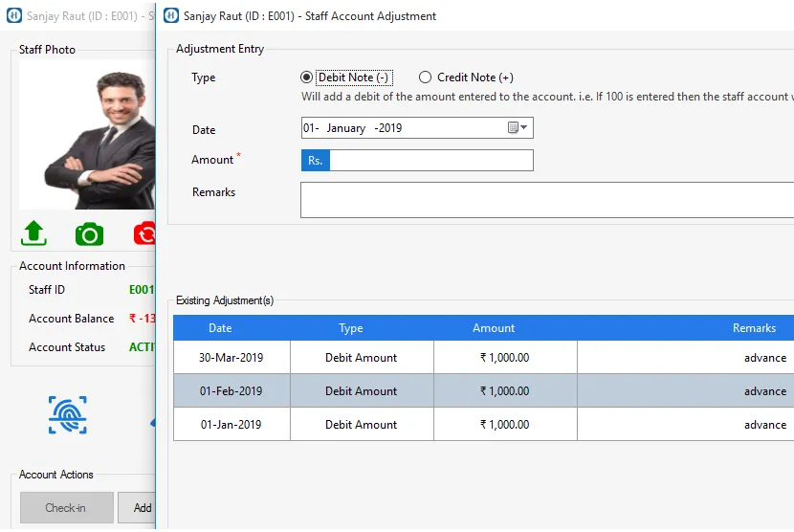Click the Amount column header
The height and width of the screenshot is (532, 794).
pyautogui.click(x=494, y=328)
